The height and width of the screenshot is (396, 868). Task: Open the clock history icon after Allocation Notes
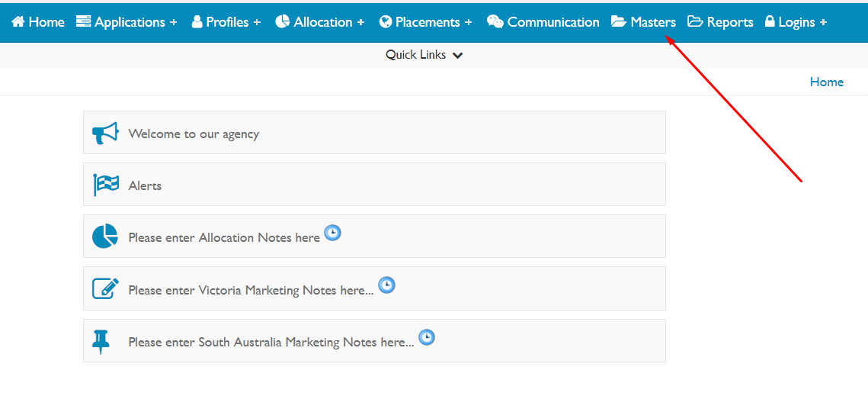pyautogui.click(x=333, y=233)
